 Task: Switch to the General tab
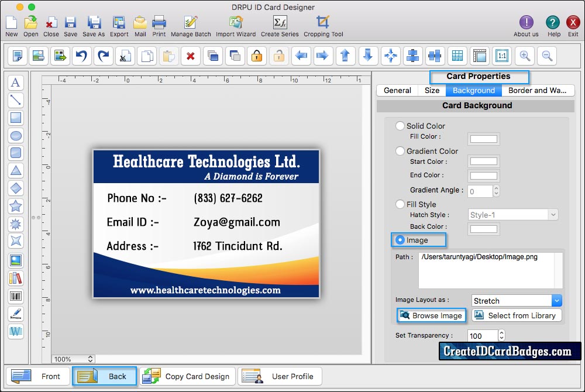pos(397,90)
